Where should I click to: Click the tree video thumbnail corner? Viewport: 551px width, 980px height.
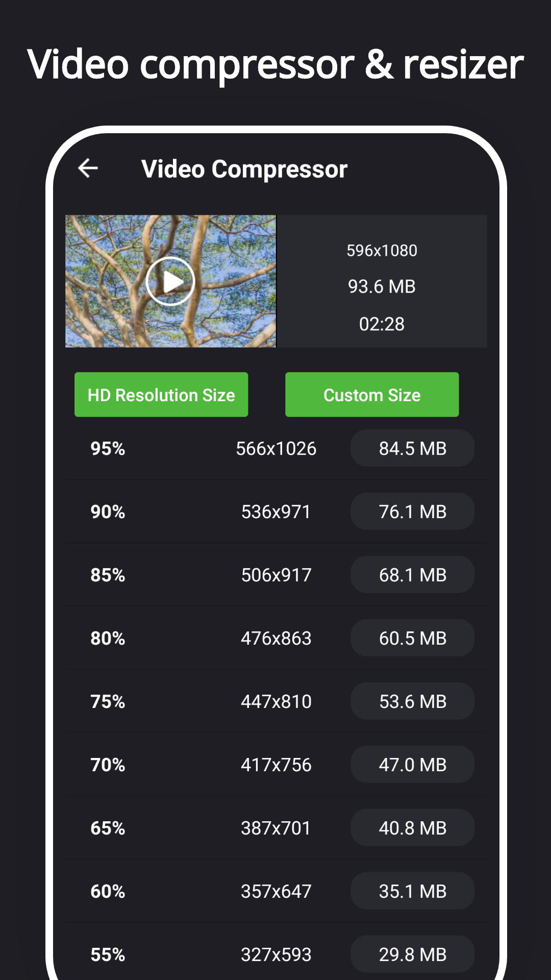[82, 230]
